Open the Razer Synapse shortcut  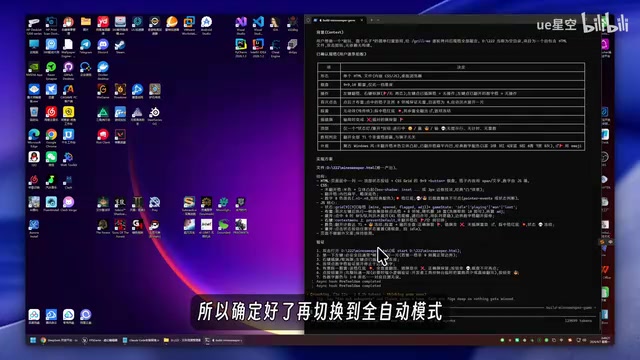[x=51, y=70]
